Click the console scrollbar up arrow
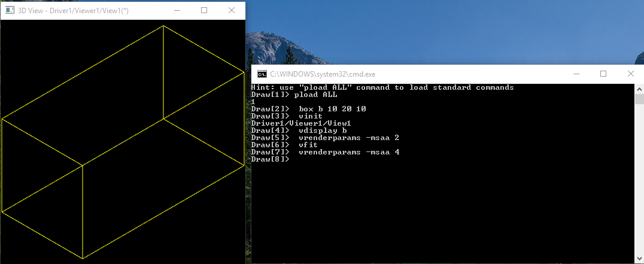Screen dimensions: 644x264 (x=639, y=88)
